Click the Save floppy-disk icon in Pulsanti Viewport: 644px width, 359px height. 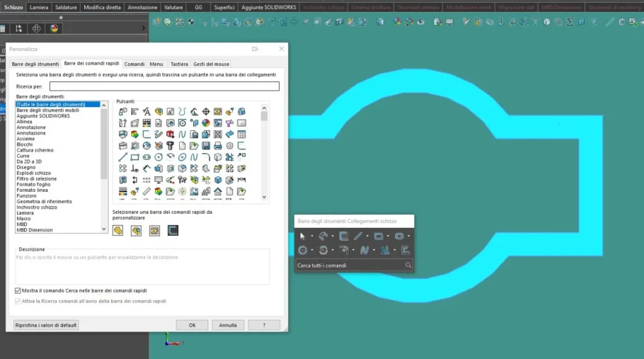205,146
